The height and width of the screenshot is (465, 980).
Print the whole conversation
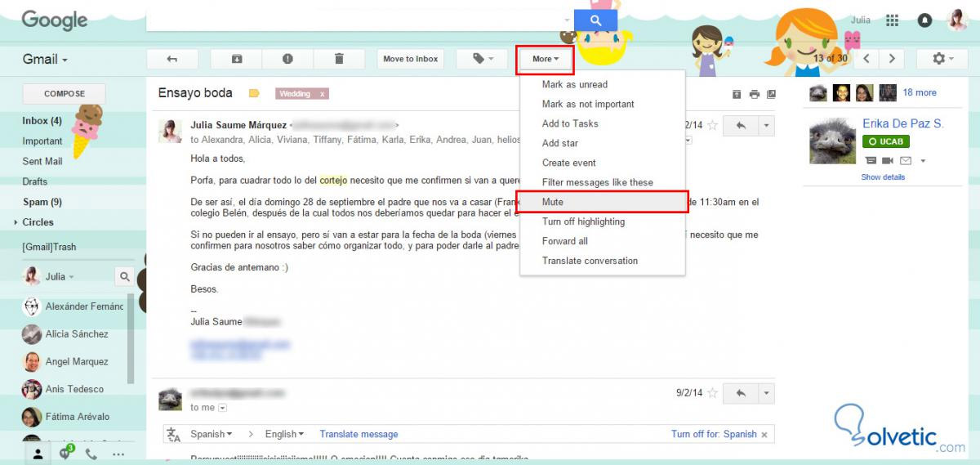754,94
